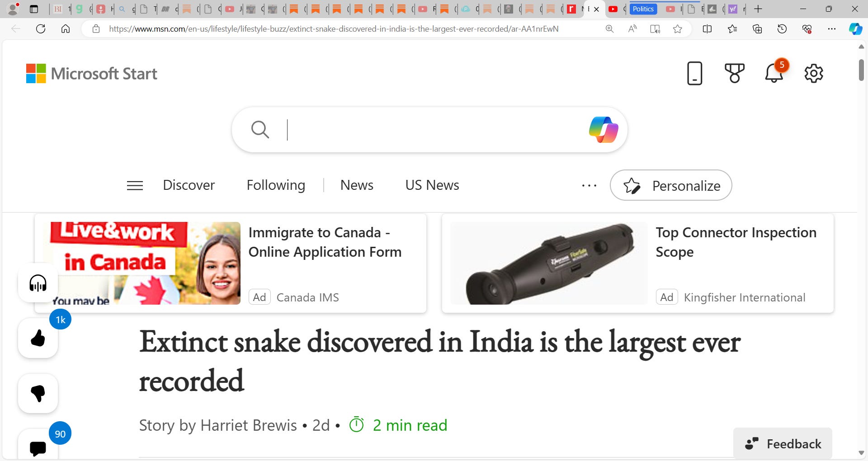Open Immigrate to Canada ad headline
Viewport: 868px width, 461px height.
pyautogui.click(x=325, y=242)
